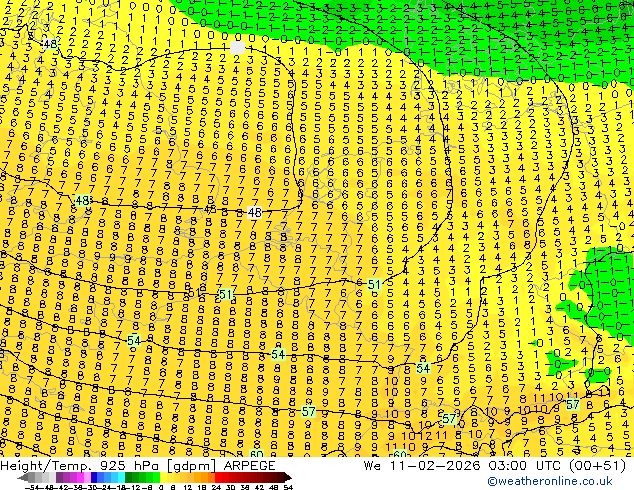Click the green-boxed '48' contour label on the left side

click(82, 201)
